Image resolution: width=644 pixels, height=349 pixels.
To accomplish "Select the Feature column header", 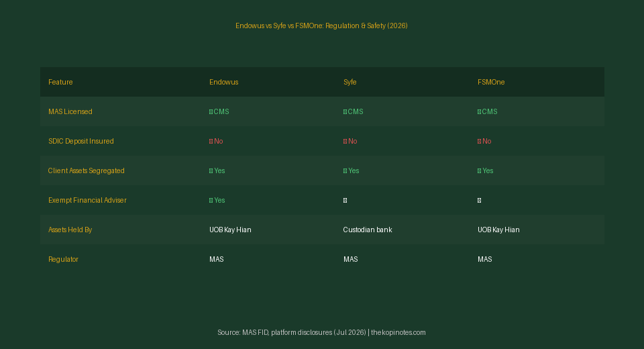I will (60, 82).
